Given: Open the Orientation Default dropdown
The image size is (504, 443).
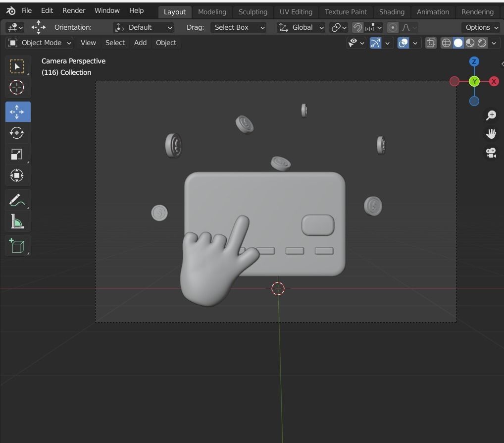Looking at the screenshot, I should pyautogui.click(x=144, y=27).
